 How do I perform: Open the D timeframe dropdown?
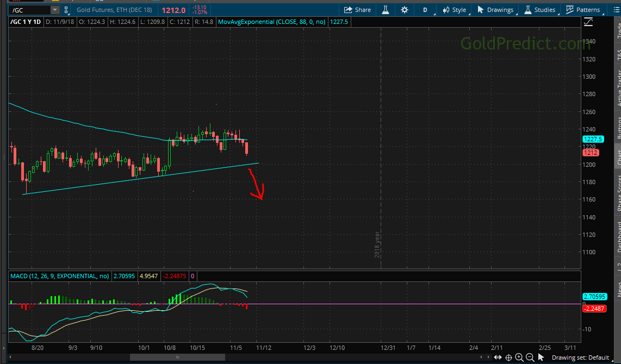click(425, 10)
